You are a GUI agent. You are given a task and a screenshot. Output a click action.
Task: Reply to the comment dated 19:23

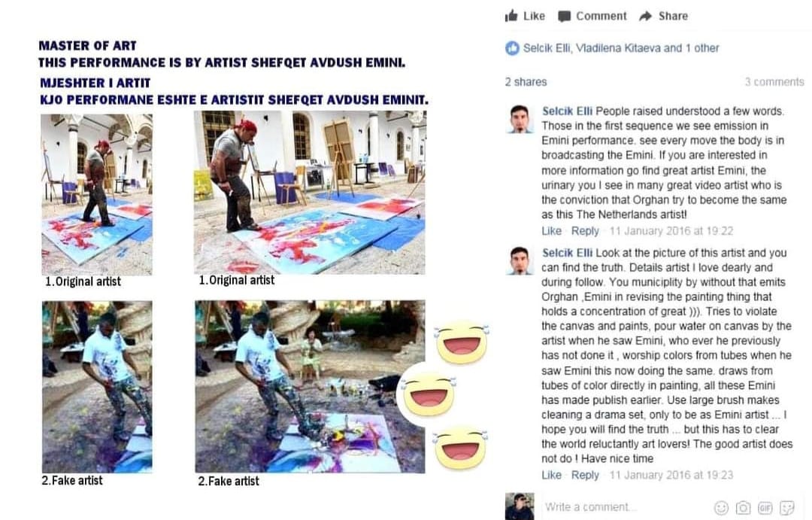coord(585,475)
